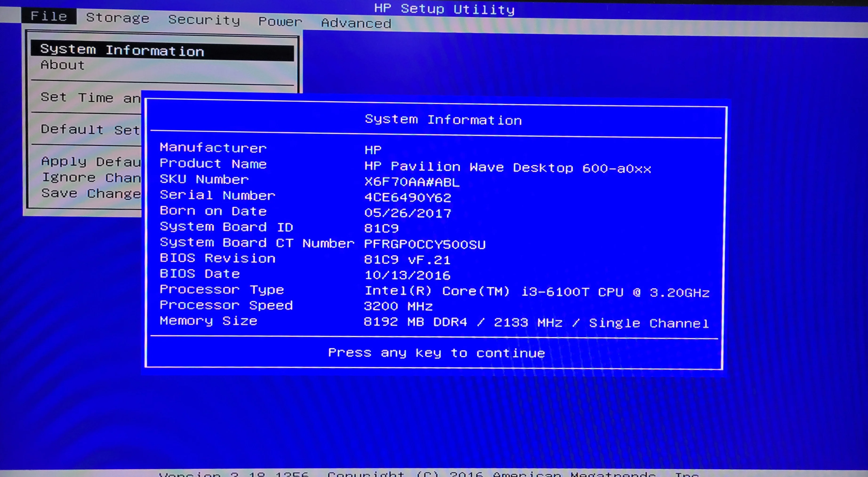The width and height of the screenshot is (868, 477).
Task: Click Manufacturer label
Action: (x=213, y=148)
